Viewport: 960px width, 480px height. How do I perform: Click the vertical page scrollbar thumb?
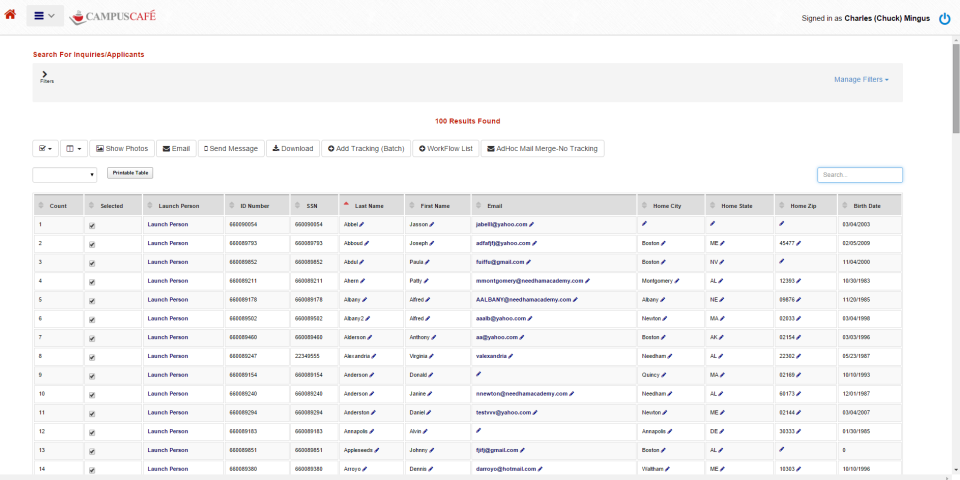click(956, 88)
